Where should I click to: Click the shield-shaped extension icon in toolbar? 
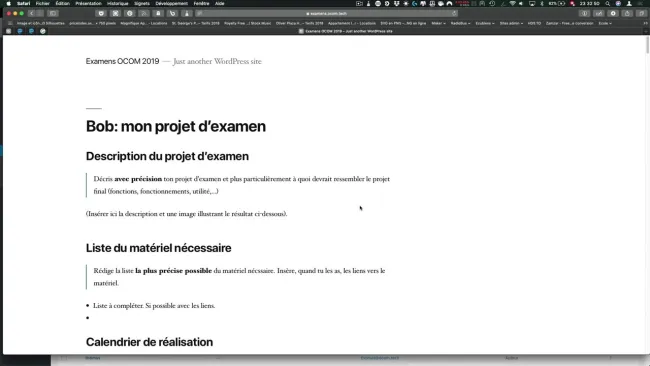pos(101,13)
